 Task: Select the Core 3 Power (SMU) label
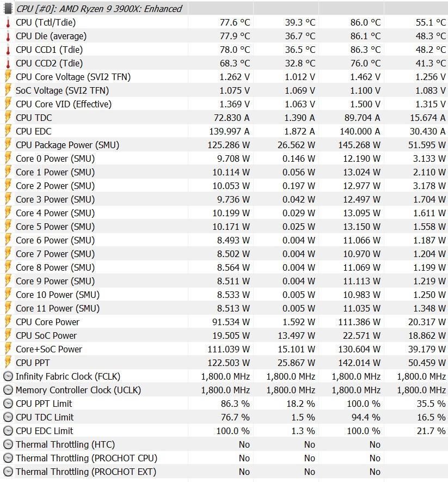(x=56, y=199)
